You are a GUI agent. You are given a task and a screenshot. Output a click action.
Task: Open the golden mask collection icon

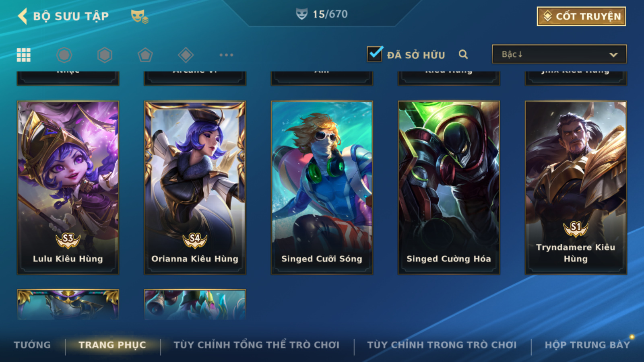pyautogui.click(x=139, y=16)
